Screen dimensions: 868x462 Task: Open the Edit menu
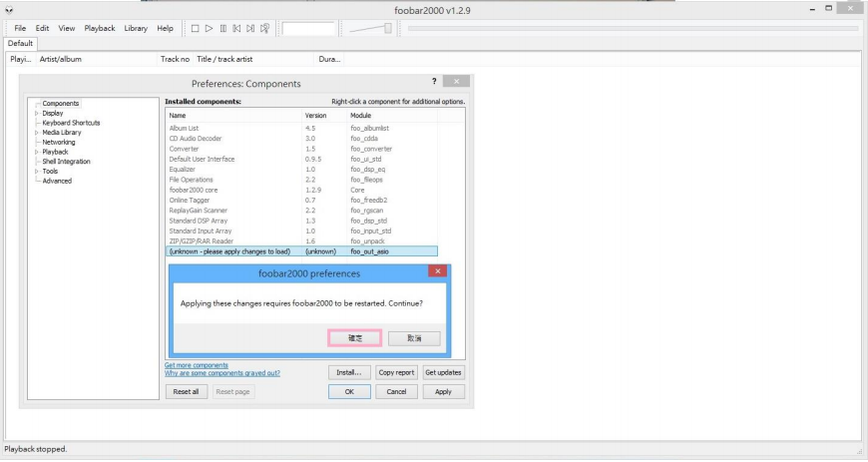pos(42,28)
